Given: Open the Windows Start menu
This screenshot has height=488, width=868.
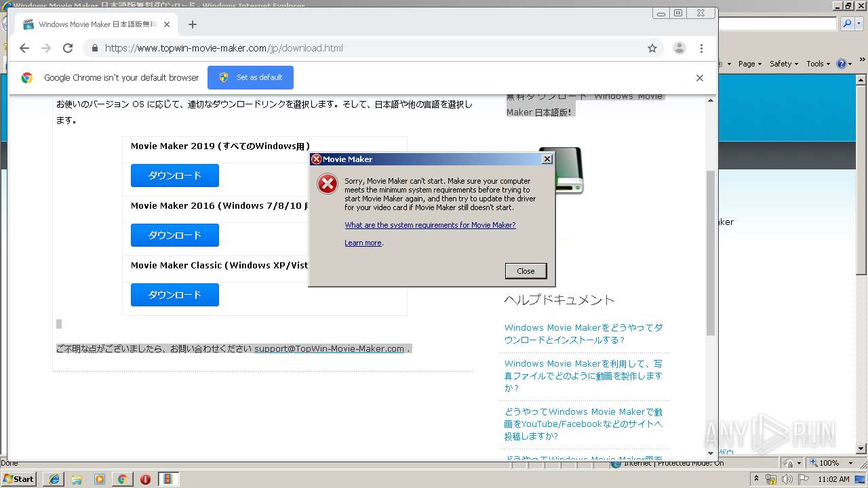Looking at the screenshot, I should coord(18,479).
